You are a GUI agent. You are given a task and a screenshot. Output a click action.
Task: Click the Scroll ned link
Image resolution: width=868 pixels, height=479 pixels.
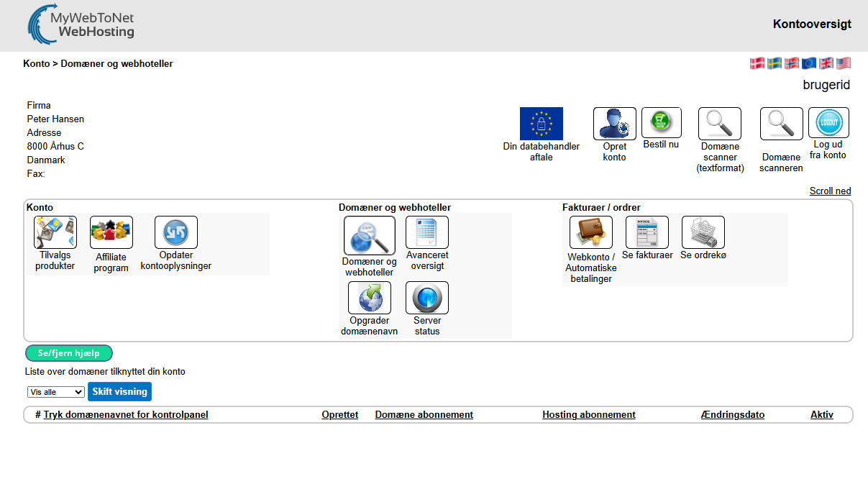tap(830, 191)
